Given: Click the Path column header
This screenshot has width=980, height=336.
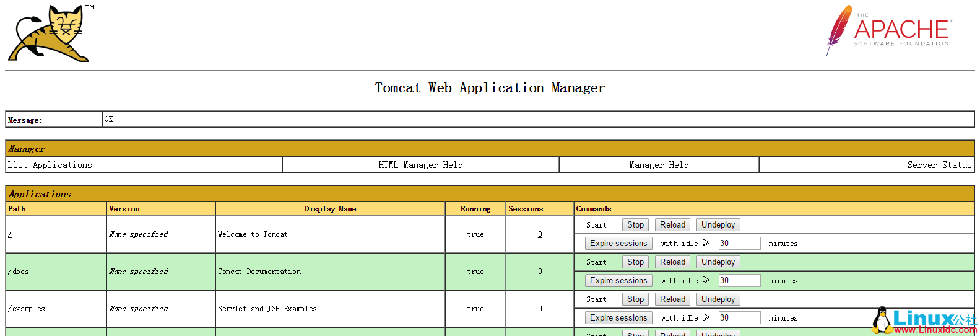Looking at the screenshot, I should click(17, 209).
